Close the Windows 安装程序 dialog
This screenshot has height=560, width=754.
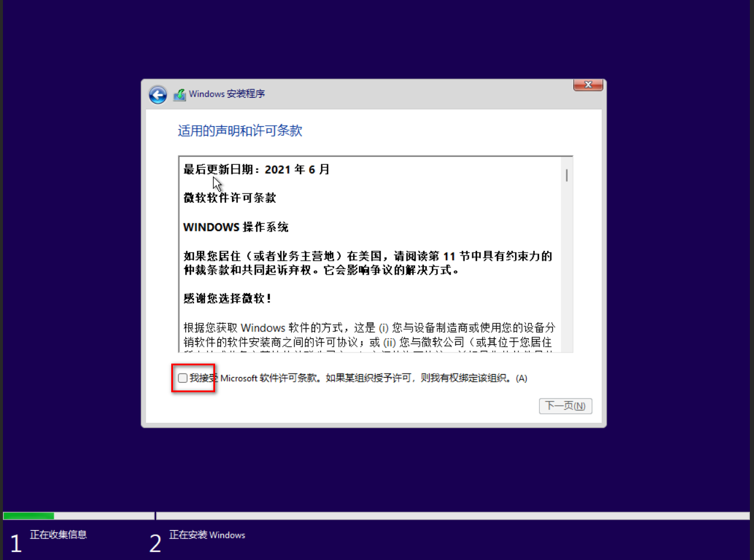[x=588, y=85]
